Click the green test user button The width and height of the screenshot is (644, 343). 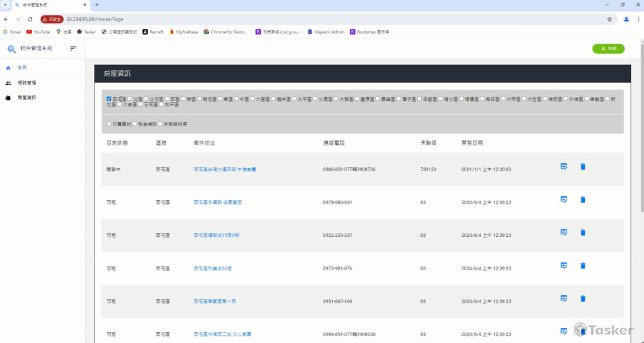(608, 48)
